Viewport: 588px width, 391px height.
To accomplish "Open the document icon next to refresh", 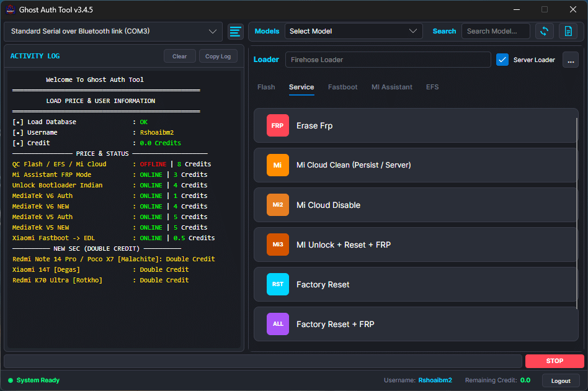I will pyautogui.click(x=568, y=31).
